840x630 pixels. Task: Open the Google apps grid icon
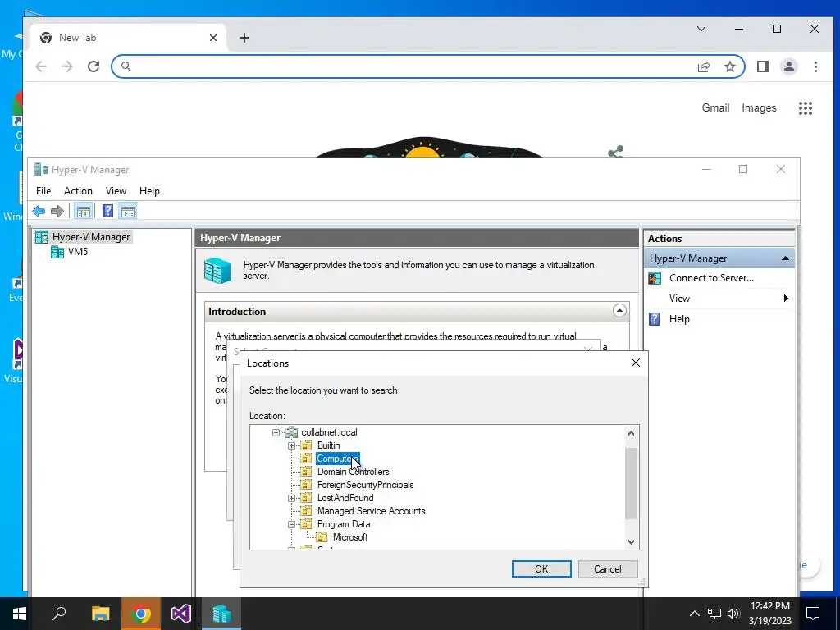806,108
